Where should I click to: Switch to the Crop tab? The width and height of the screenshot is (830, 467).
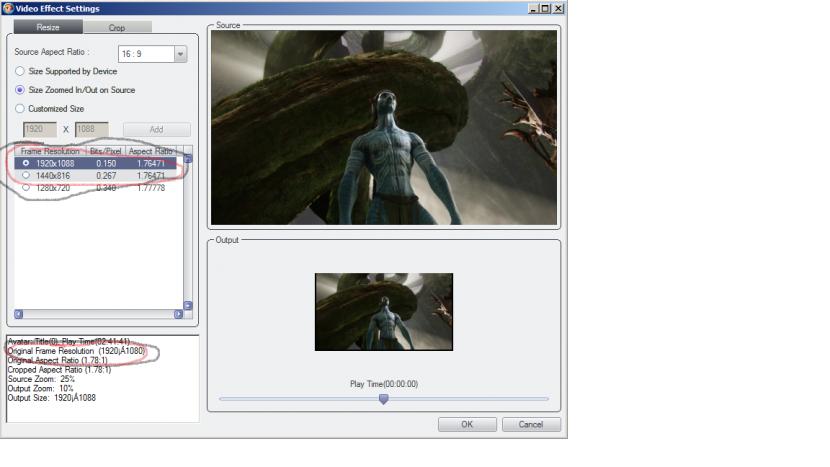coord(117,27)
